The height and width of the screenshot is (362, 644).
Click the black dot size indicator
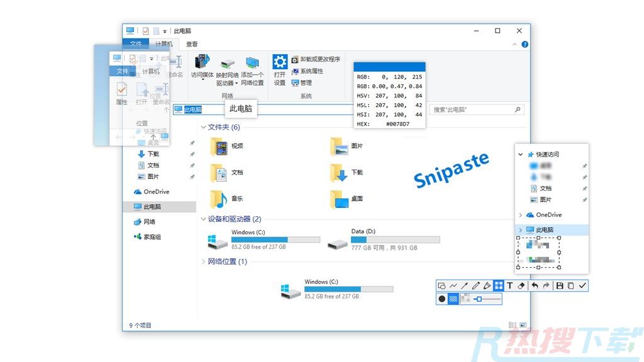tap(442, 299)
